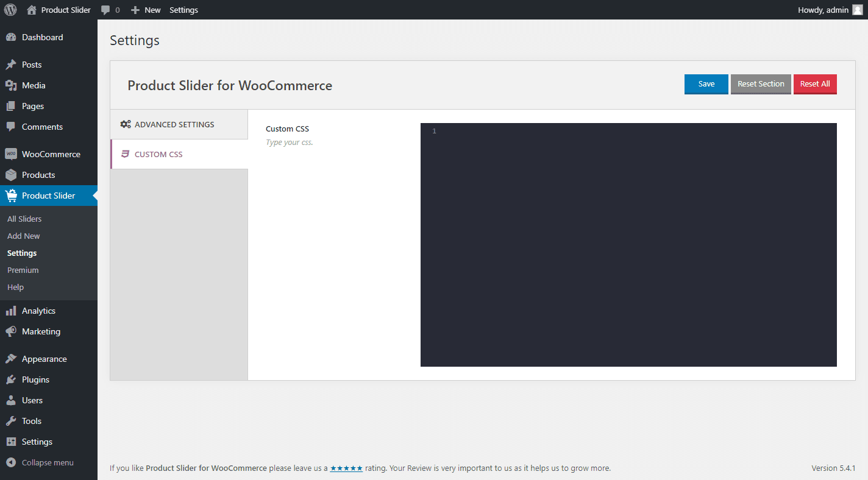Viewport: 868px width, 480px height.
Task: Click the Plugins plug icon
Action: coord(11,379)
